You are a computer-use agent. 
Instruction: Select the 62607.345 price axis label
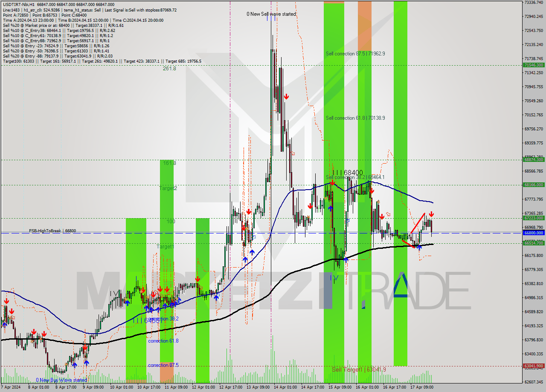click(534, 382)
